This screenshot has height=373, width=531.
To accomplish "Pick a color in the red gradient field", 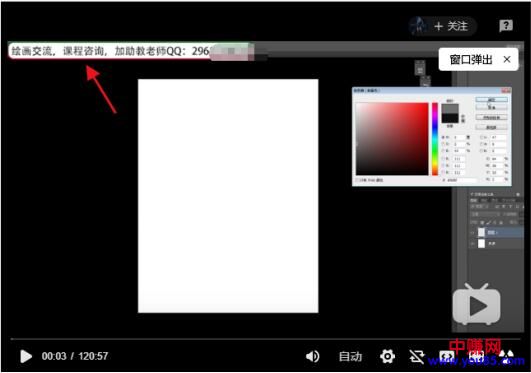I will pos(392,139).
